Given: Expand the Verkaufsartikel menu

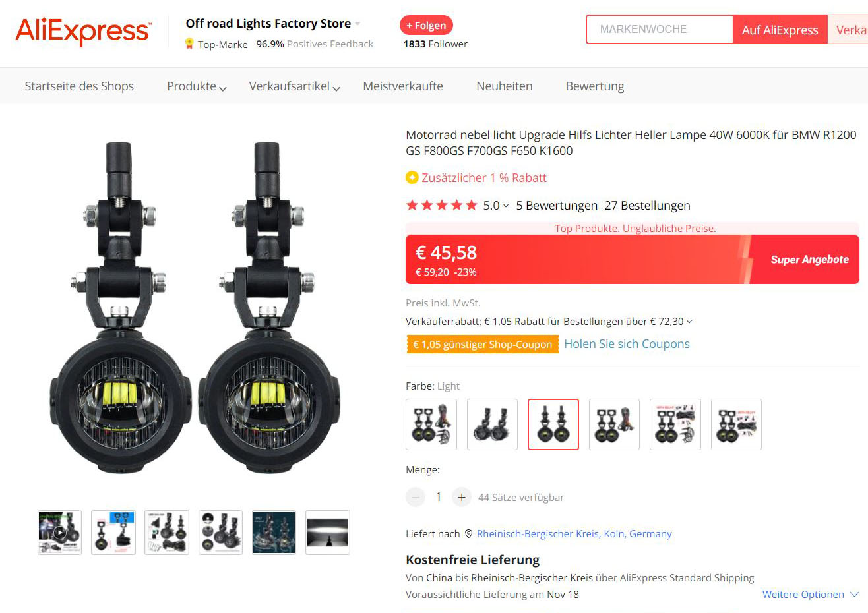Looking at the screenshot, I should tap(294, 86).
